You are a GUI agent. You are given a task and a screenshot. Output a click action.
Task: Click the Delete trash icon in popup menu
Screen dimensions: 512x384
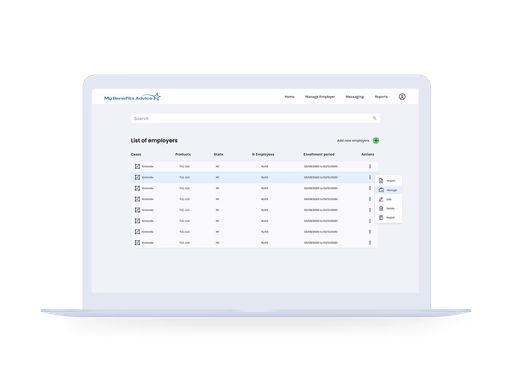click(381, 208)
